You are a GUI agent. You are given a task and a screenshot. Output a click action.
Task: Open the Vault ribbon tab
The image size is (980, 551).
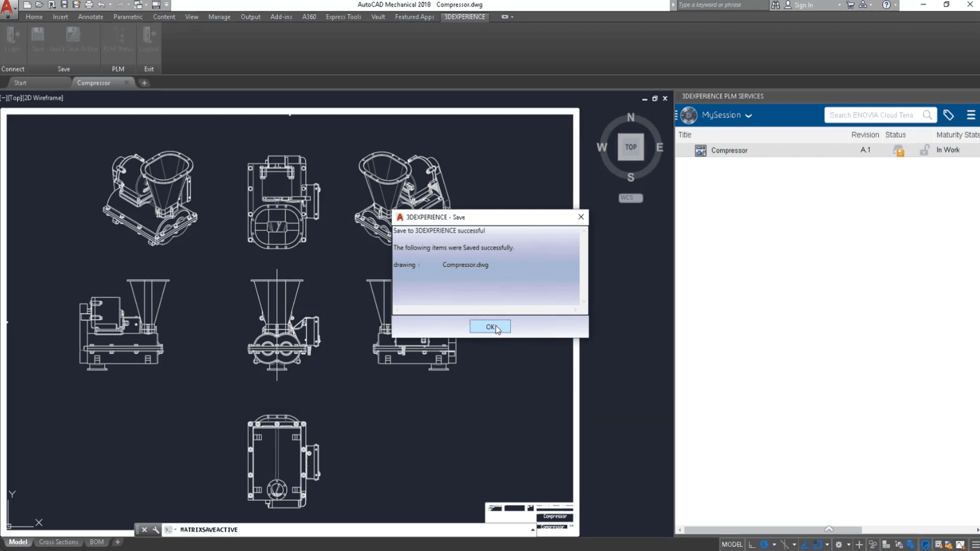pyautogui.click(x=378, y=17)
